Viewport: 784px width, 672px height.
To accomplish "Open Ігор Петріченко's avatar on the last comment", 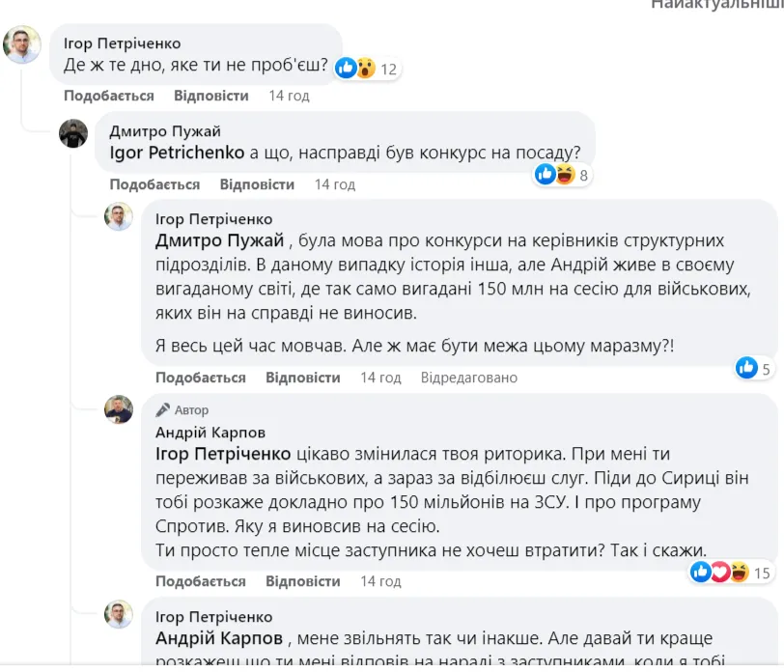I will [119, 614].
